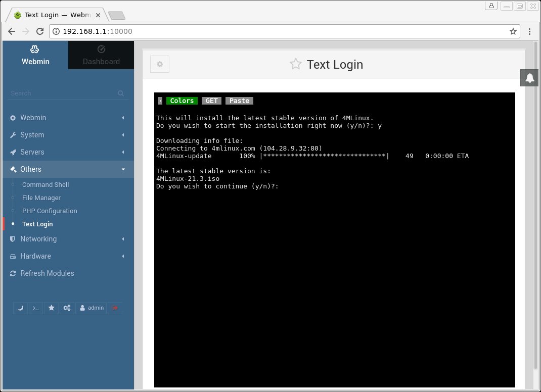The image size is (541, 392).
Task: Click the gear icon beside Webmin category
Action: [x=13, y=118]
